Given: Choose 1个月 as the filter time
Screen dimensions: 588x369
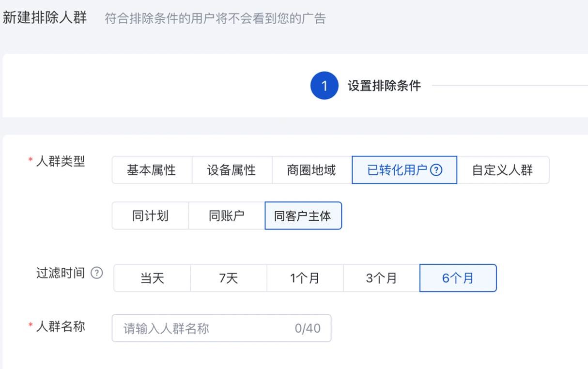Looking at the screenshot, I should click(305, 278).
